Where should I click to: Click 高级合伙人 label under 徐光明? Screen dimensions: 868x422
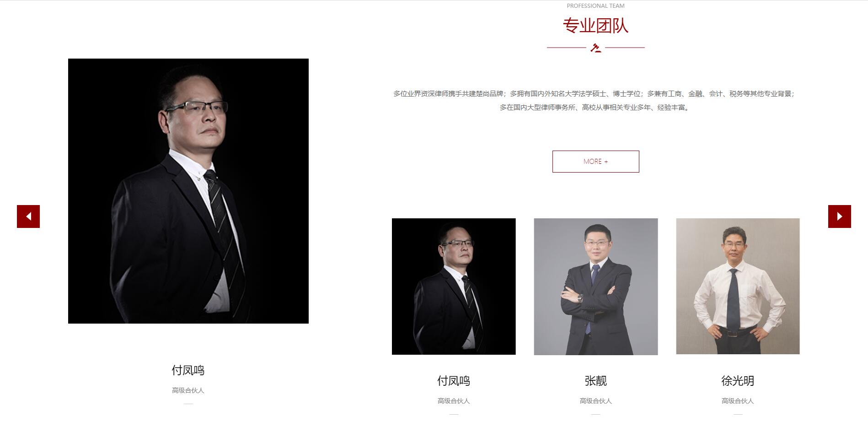tap(738, 401)
